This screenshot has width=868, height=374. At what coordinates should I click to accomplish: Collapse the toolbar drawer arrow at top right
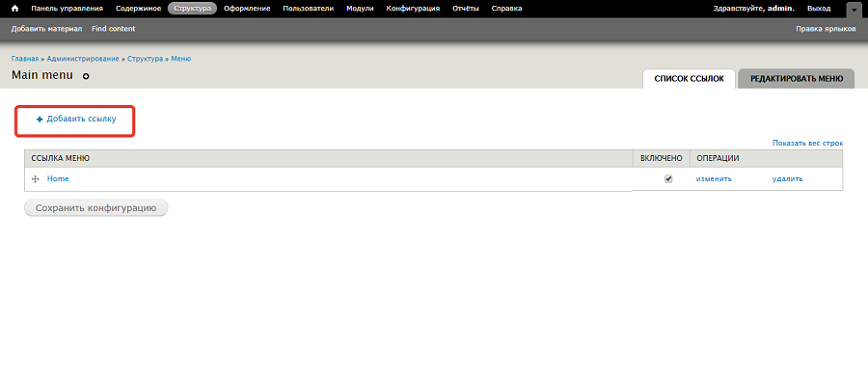click(854, 10)
